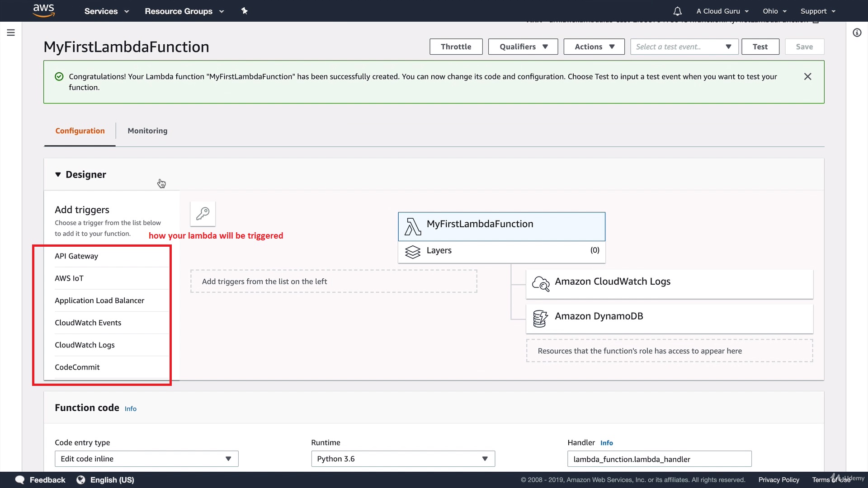
Task: Add the API Gateway trigger
Action: (76, 256)
